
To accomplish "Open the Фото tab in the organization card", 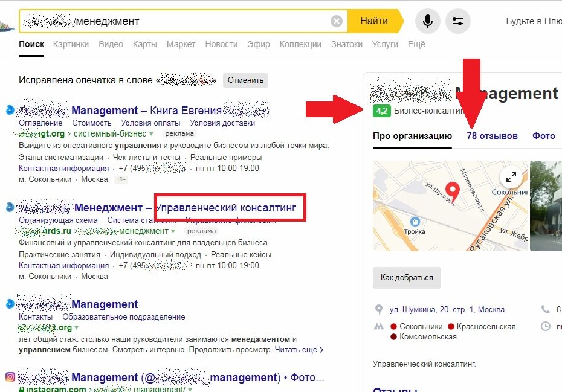I will tap(544, 136).
